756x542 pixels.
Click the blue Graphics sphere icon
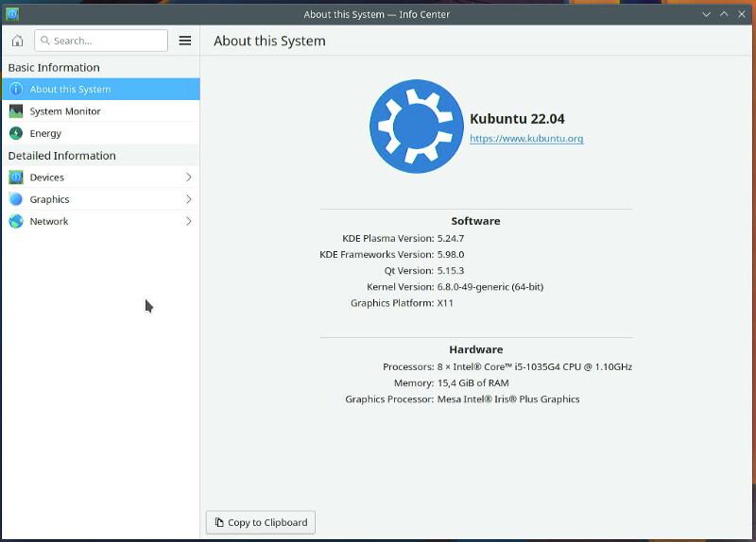click(x=16, y=199)
